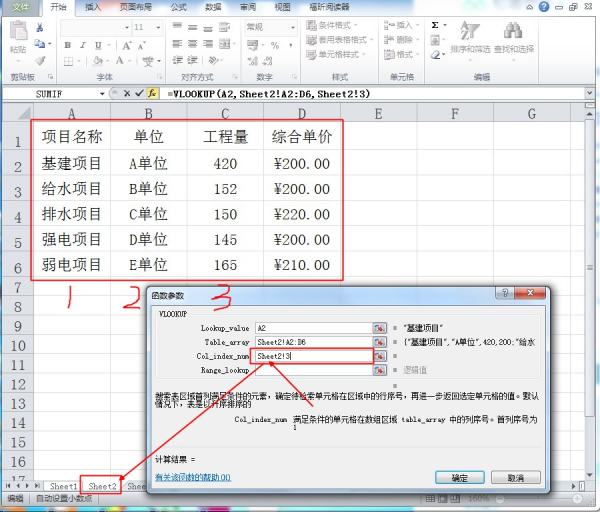600x512 pixels.
Task: Decrease decimal places
Action: tap(267, 61)
